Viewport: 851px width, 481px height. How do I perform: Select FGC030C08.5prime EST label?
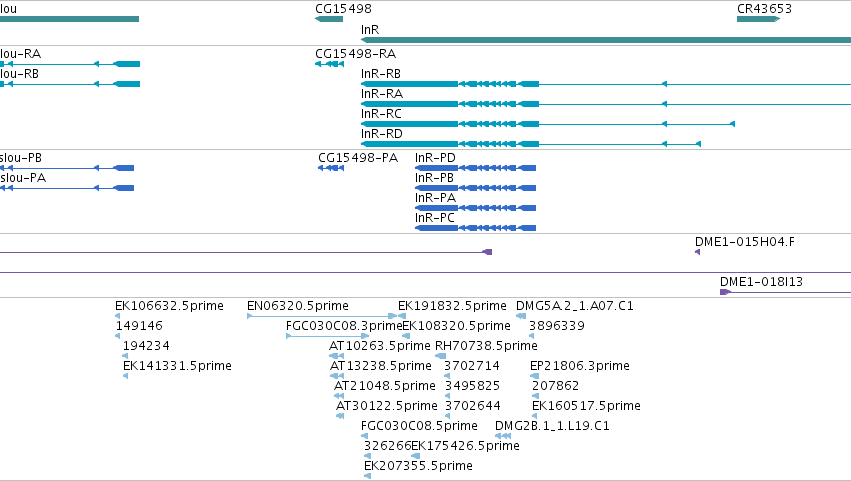tap(420, 426)
